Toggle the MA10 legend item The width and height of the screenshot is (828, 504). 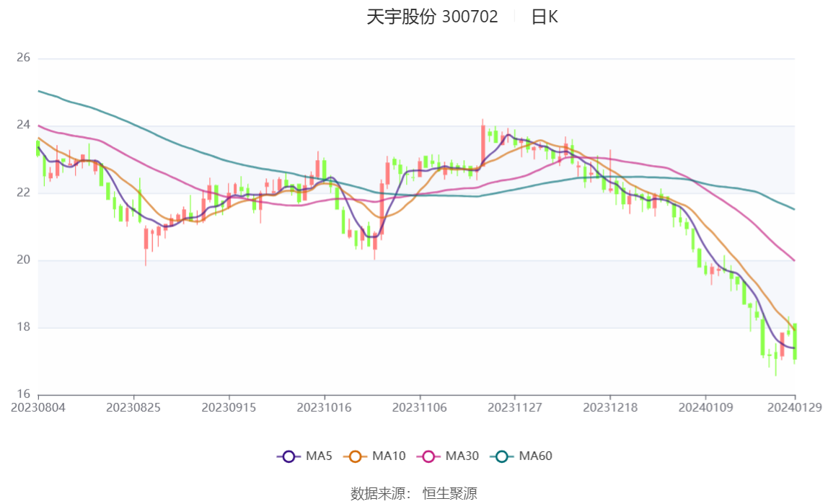click(x=374, y=456)
